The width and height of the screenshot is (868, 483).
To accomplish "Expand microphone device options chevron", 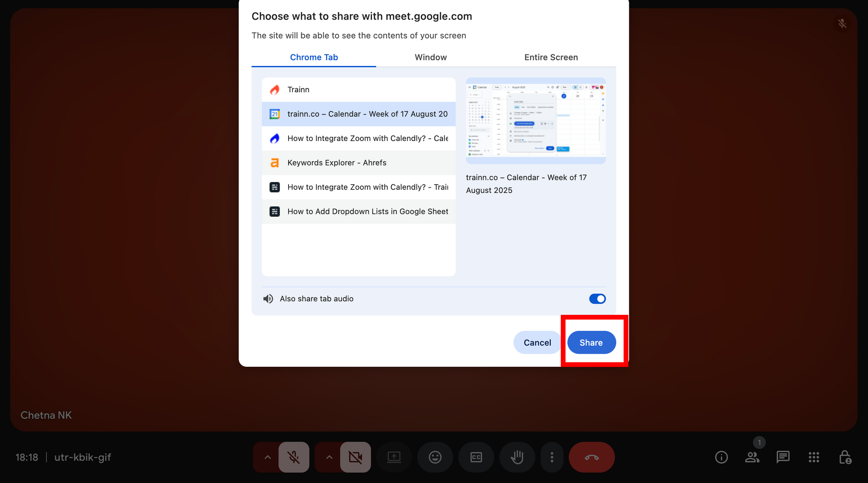I will click(x=268, y=457).
